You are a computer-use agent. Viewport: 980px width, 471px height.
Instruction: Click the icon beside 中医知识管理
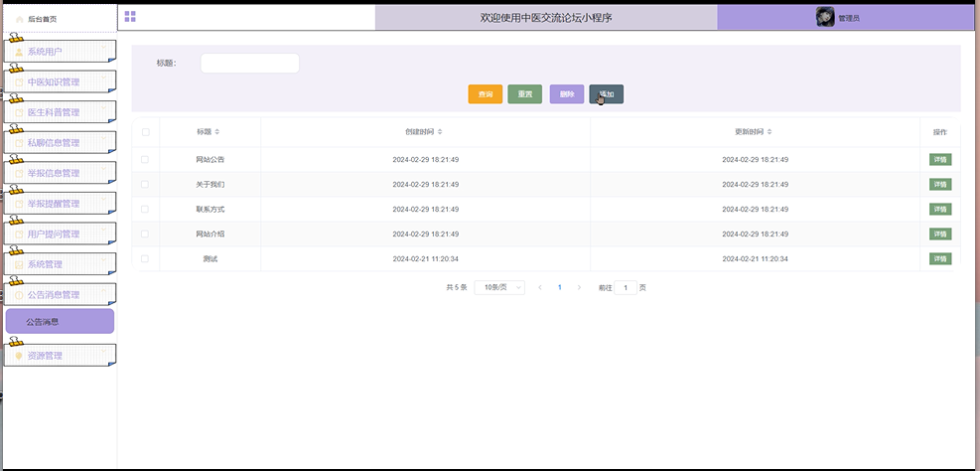click(x=19, y=81)
